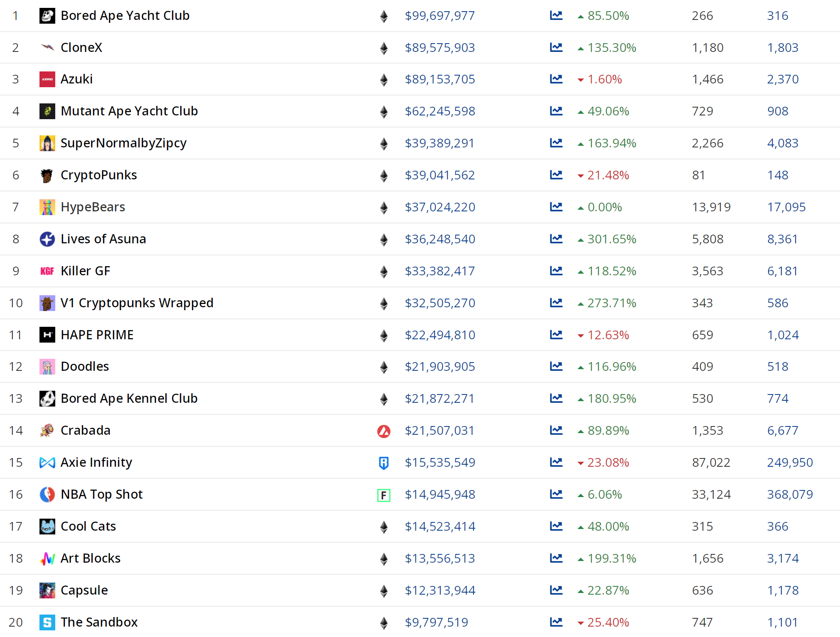Click the pink KGF Killer GF logo
This screenshot has height=637, width=840.
[47, 271]
